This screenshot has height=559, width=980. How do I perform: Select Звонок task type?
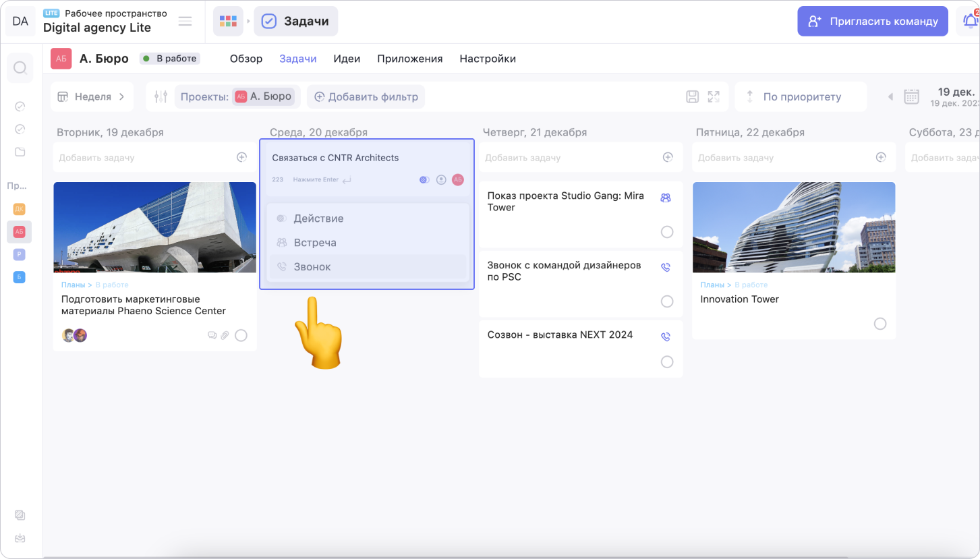click(368, 267)
